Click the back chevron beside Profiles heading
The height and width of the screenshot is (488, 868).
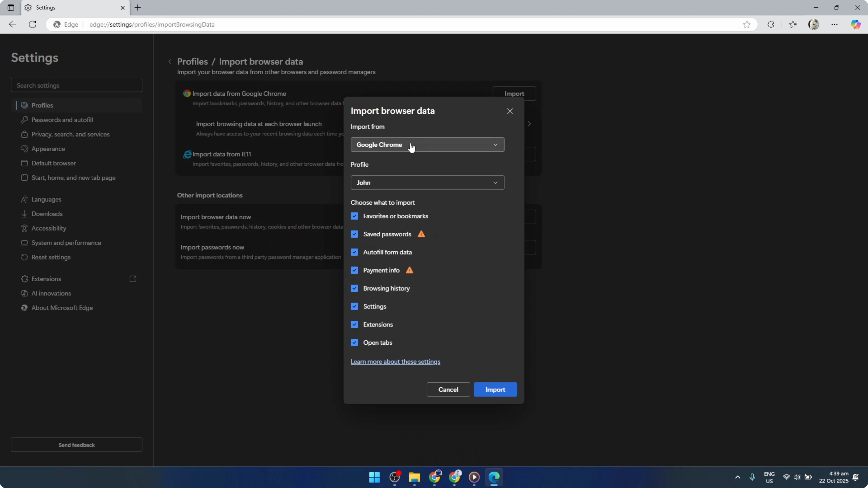pyautogui.click(x=170, y=62)
